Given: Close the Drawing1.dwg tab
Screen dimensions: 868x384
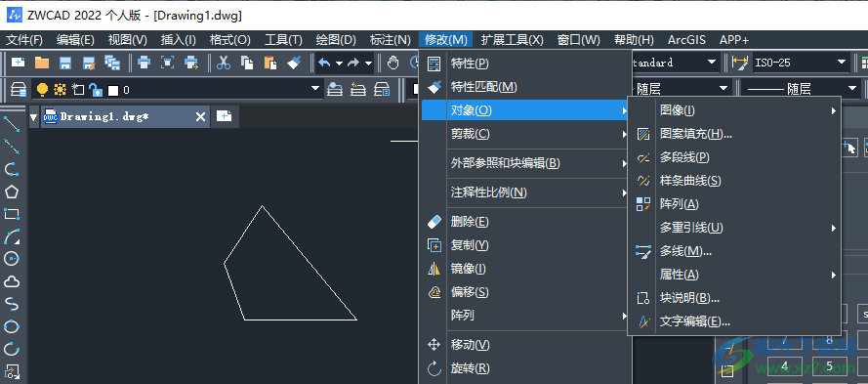Looking at the screenshot, I should [x=201, y=117].
